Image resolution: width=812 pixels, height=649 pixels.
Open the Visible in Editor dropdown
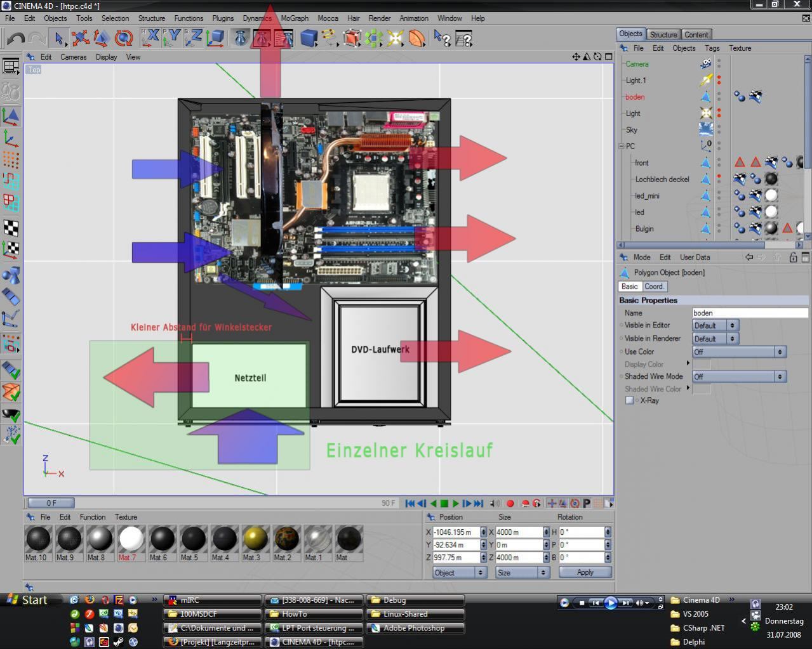point(714,325)
